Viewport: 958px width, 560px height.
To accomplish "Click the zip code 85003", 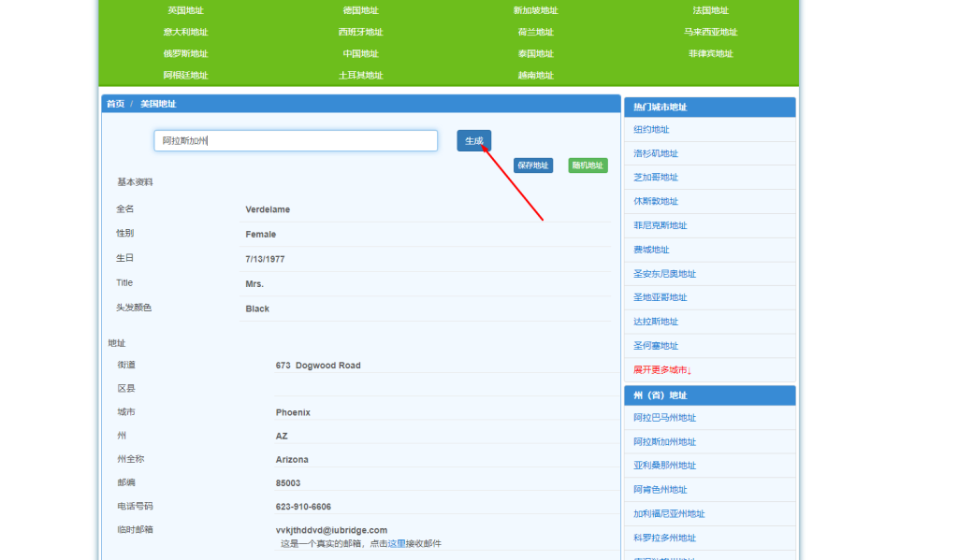I will pyautogui.click(x=288, y=483).
